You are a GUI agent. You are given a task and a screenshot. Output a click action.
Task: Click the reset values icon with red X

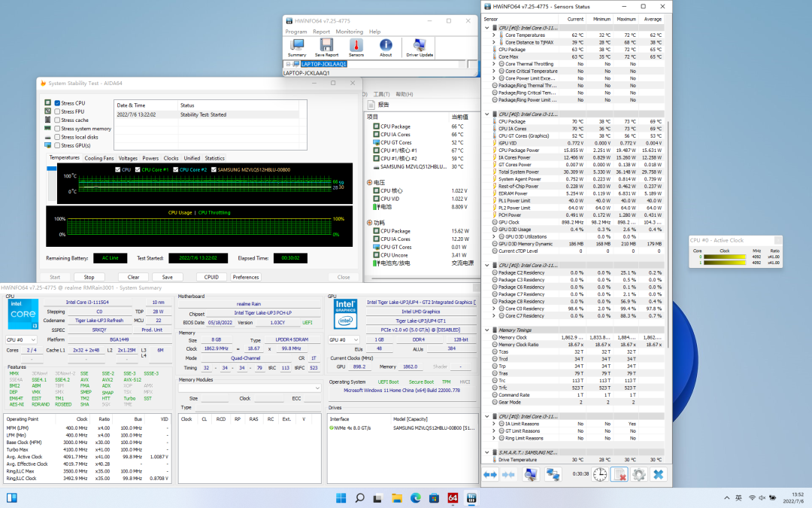tap(619, 474)
